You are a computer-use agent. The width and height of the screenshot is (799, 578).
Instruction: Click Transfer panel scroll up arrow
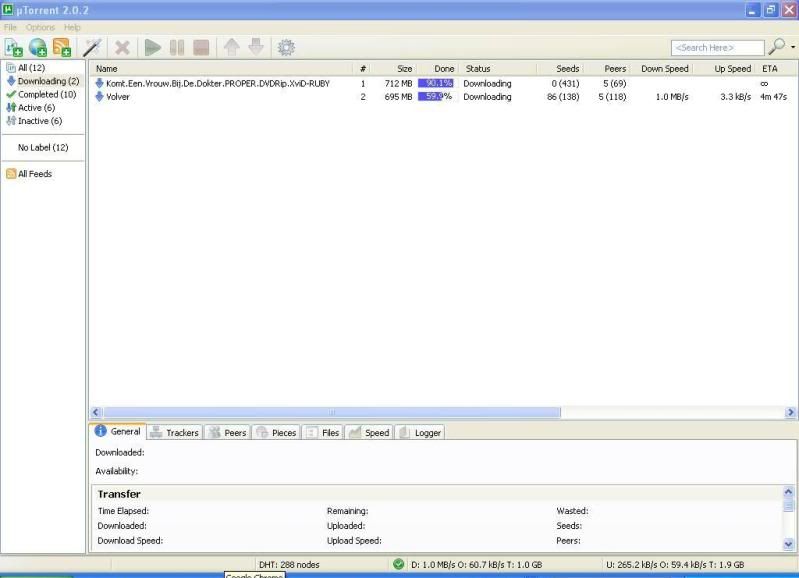pos(788,492)
